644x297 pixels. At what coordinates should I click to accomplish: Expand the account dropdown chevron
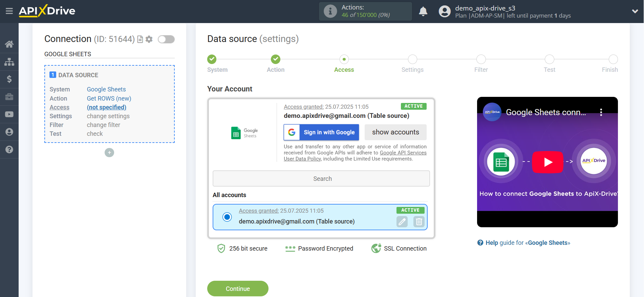pos(635,11)
